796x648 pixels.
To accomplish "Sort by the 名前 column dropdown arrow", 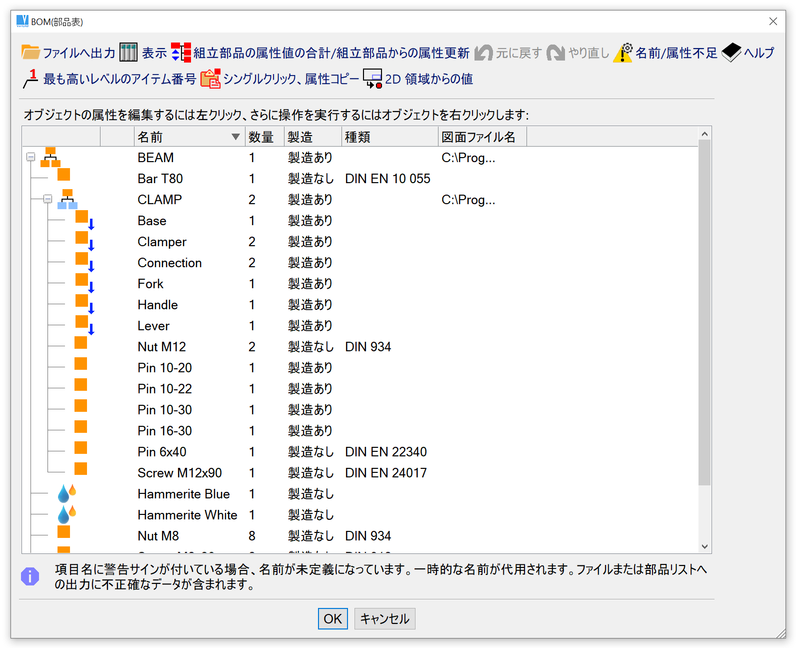I will pyautogui.click(x=235, y=137).
